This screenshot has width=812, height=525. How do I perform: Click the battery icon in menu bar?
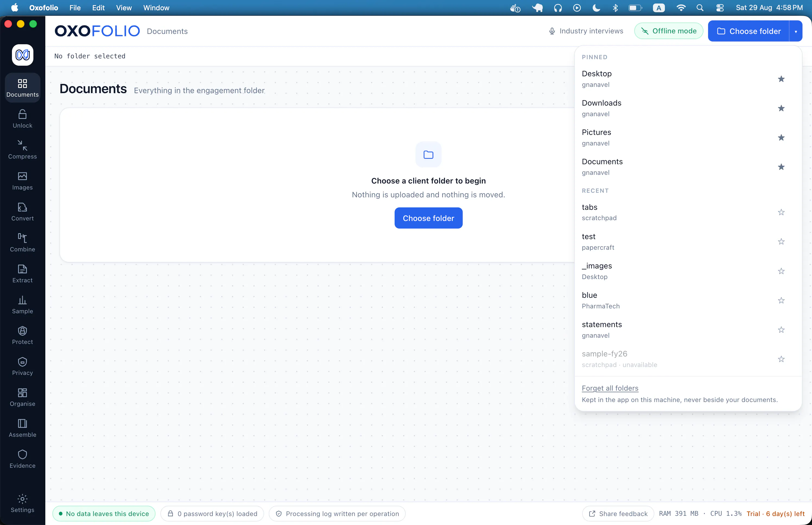[635, 8]
